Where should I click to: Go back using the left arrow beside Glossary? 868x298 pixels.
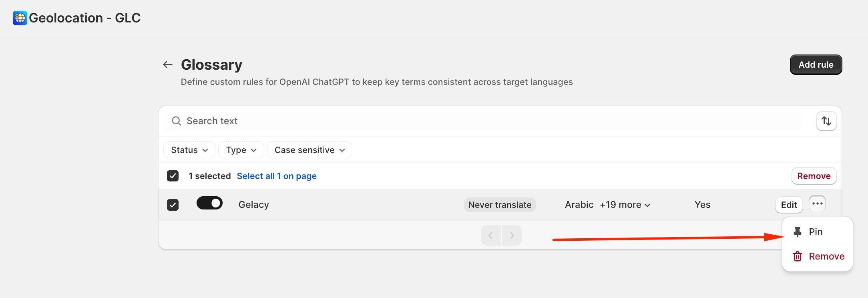[168, 64]
